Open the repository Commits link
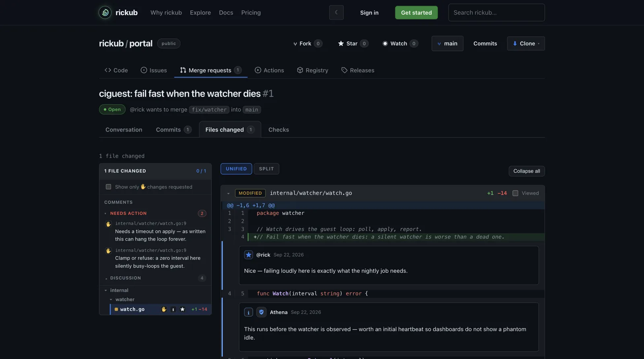 point(485,43)
